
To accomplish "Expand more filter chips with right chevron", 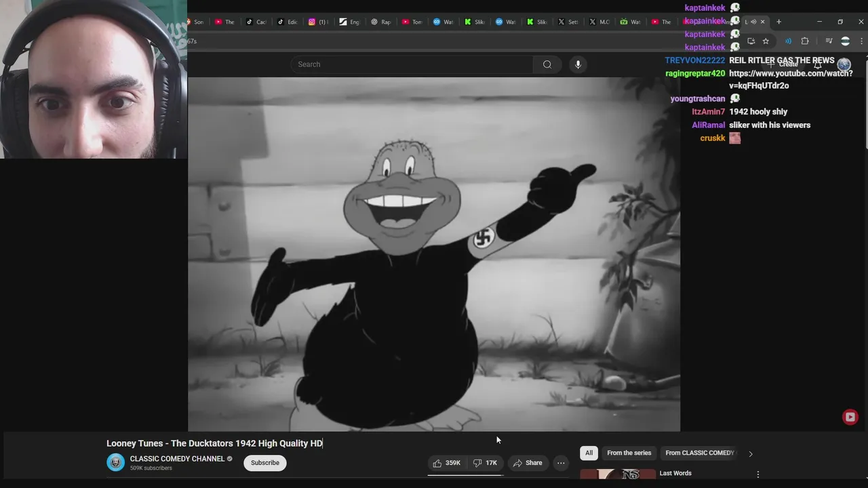I will coord(751,453).
